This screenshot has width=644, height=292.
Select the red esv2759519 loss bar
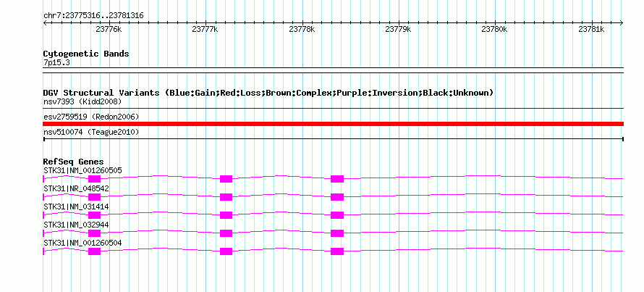click(334, 124)
